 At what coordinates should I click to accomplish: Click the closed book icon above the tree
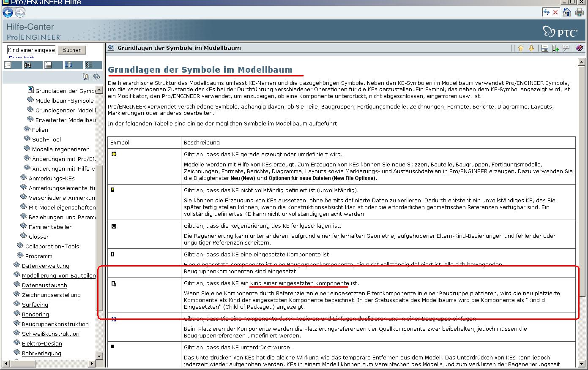coord(96,76)
